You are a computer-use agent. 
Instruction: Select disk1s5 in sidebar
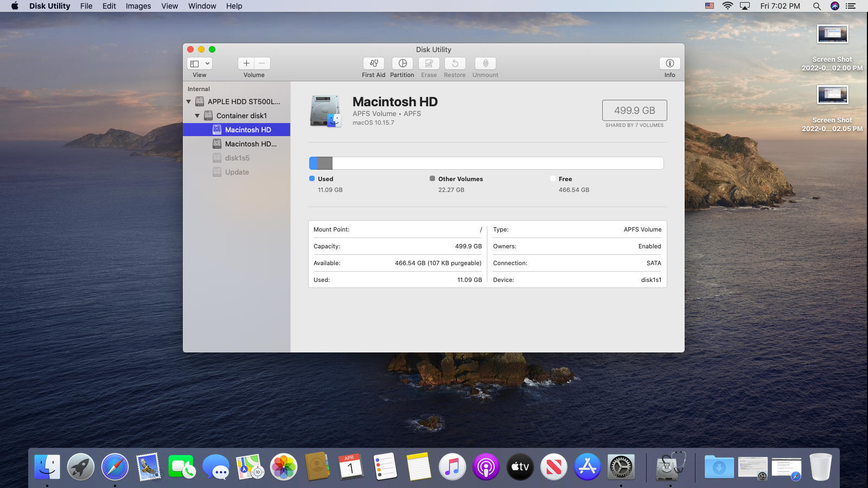(x=237, y=158)
